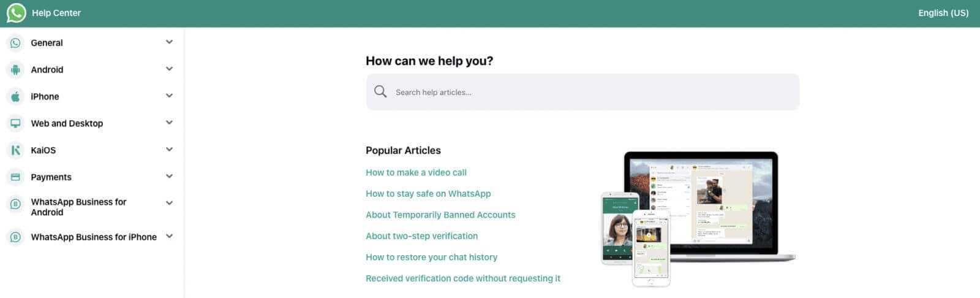Click the Android robot icon
This screenshot has width=980, height=298.
[x=15, y=70]
